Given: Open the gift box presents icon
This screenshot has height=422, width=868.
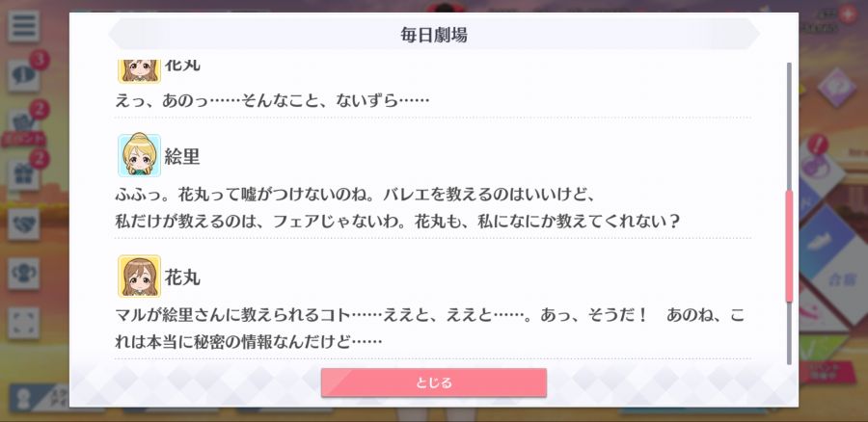Looking at the screenshot, I should (24, 176).
